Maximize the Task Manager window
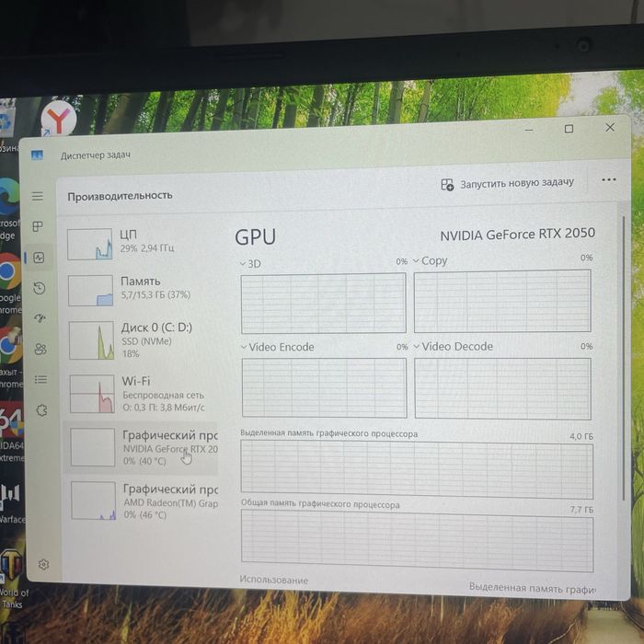Image resolution: width=644 pixels, height=644 pixels. pyautogui.click(x=569, y=129)
